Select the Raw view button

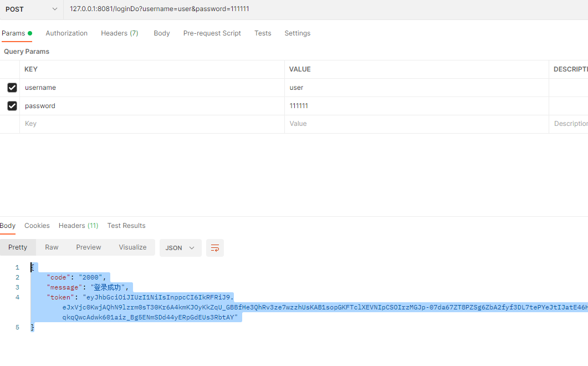pos(52,247)
